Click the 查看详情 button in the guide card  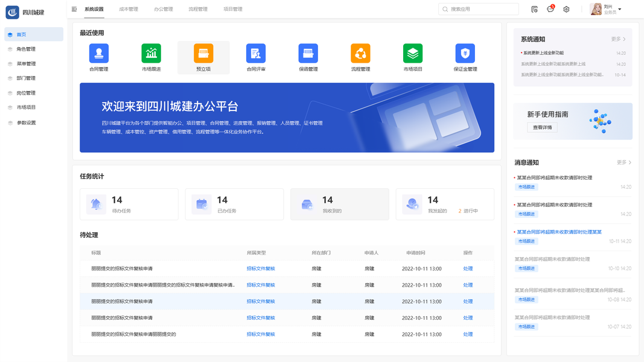(542, 127)
